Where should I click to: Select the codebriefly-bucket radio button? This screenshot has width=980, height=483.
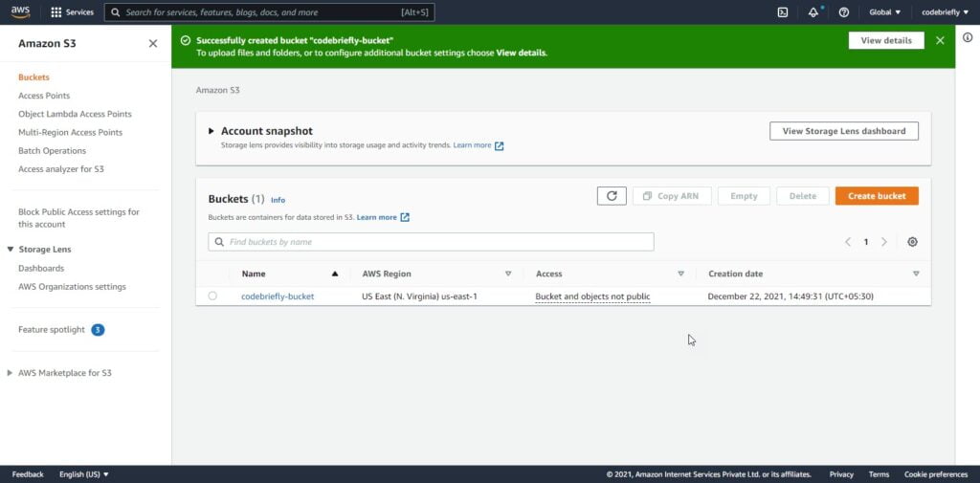(x=212, y=296)
